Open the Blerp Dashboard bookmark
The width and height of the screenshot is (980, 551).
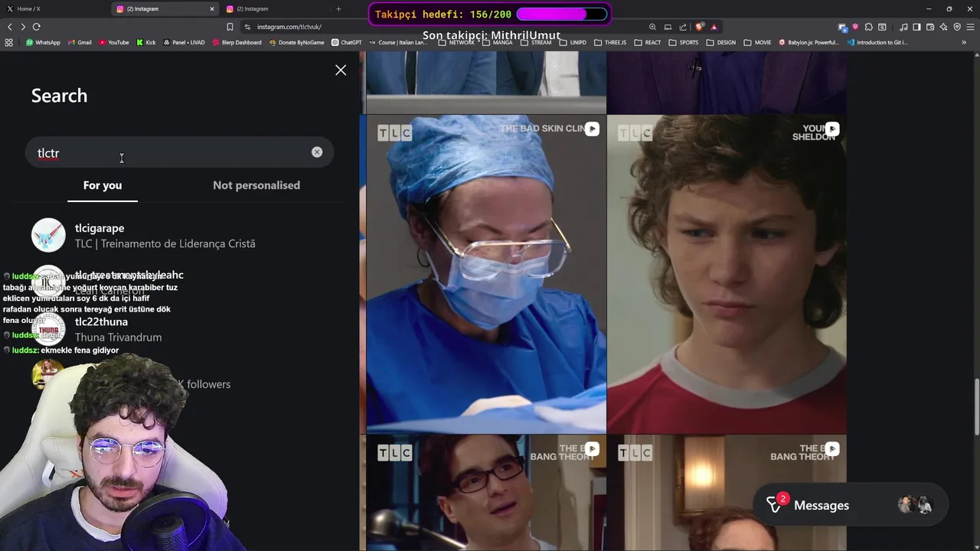pos(237,42)
